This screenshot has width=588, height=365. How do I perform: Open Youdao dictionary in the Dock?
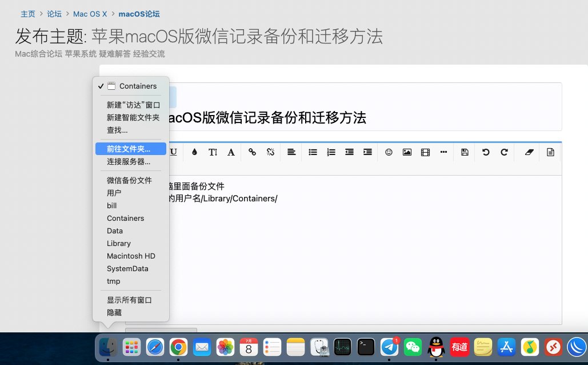pyautogui.click(x=459, y=347)
